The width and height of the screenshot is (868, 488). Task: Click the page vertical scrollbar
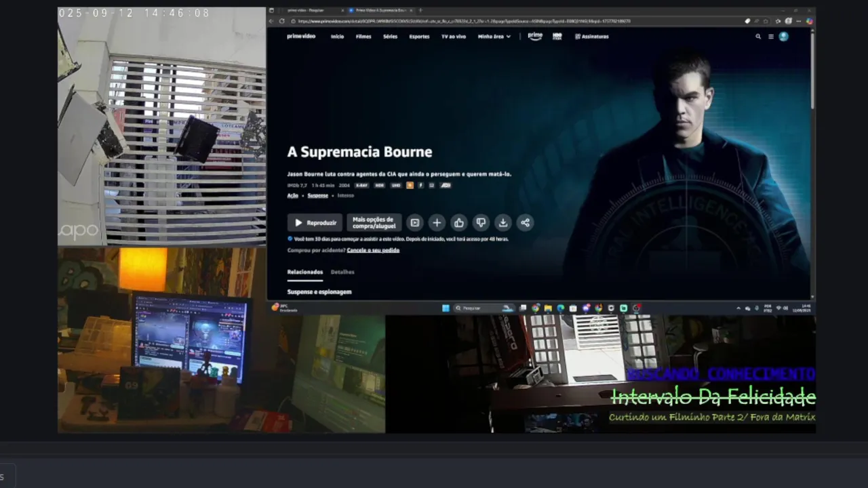point(812,163)
